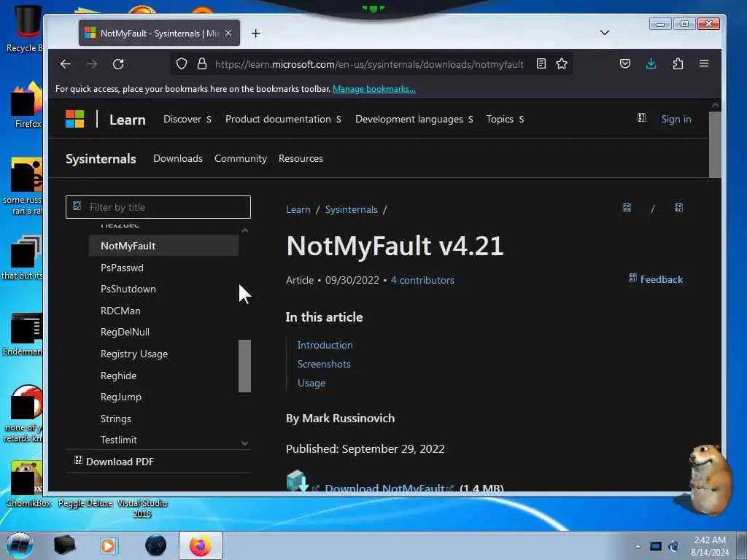This screenshot has height=560, width=747.
Task: Click Download NotMyFault link
Action: tap(384, 488)
